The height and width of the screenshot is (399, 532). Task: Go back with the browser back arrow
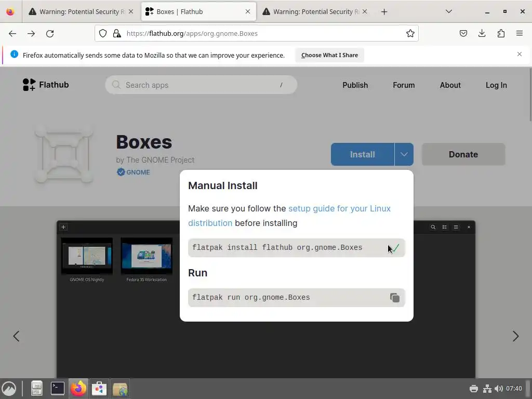(x=12, y=34)
